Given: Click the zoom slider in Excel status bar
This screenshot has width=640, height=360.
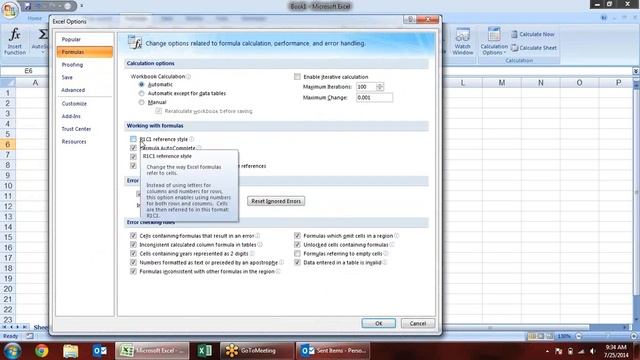Looking at the screenshot, I should pyautogui.click(x=606, y=336).
